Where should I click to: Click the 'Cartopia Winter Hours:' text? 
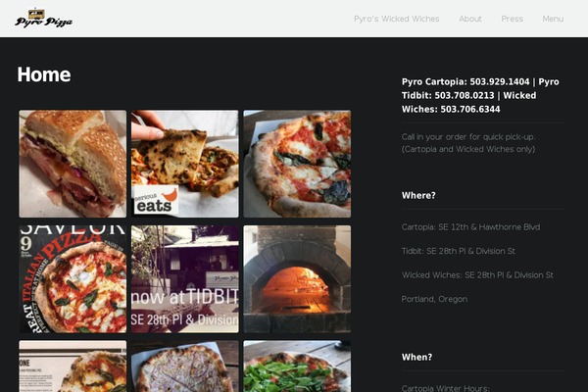(446, 388)
